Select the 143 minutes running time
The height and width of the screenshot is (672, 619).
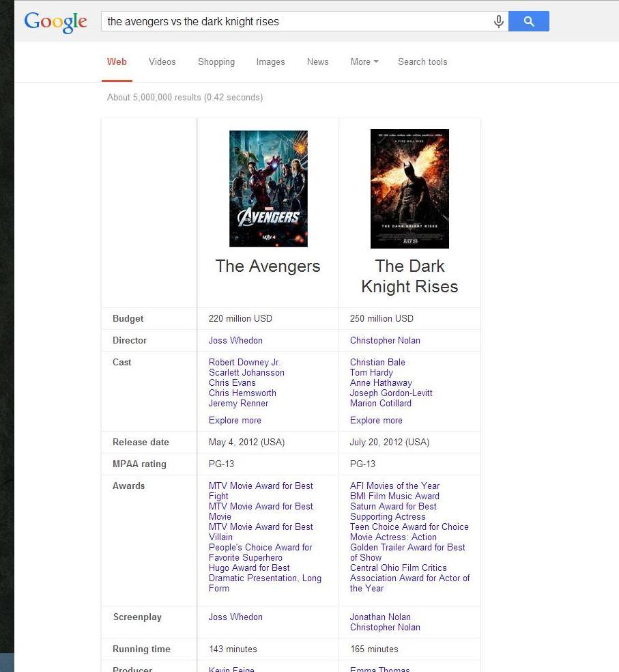[233, 649]
